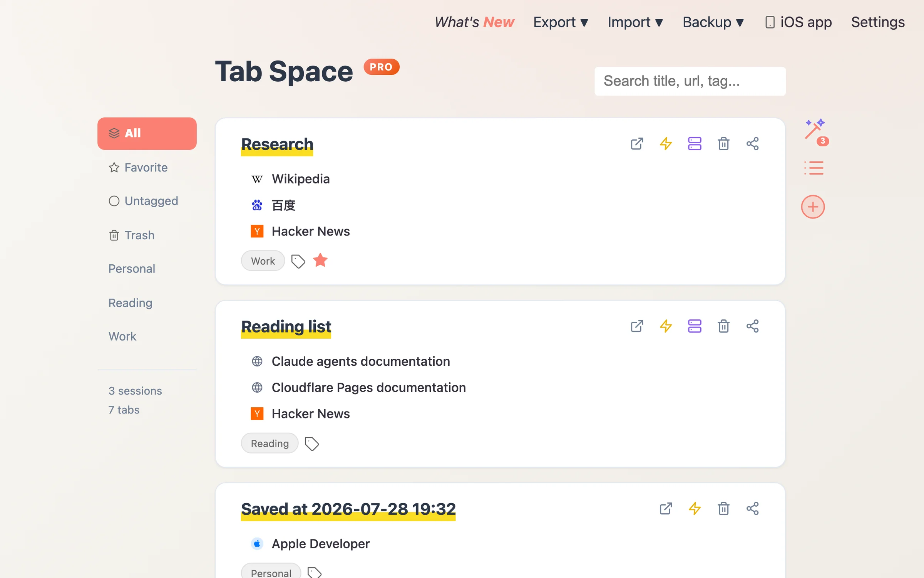
Task: Open all tabs of the Research session
Action: click(637, 144)
